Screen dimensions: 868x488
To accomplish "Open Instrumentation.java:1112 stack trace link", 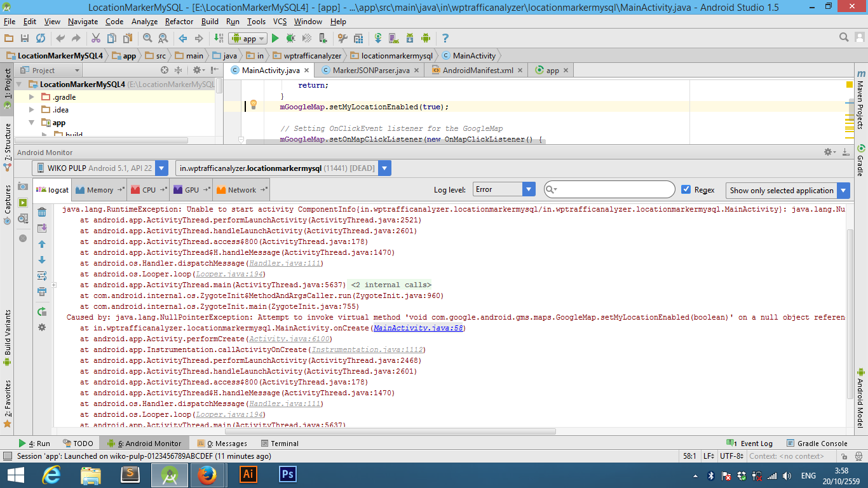I will click(x=366, y=349).
